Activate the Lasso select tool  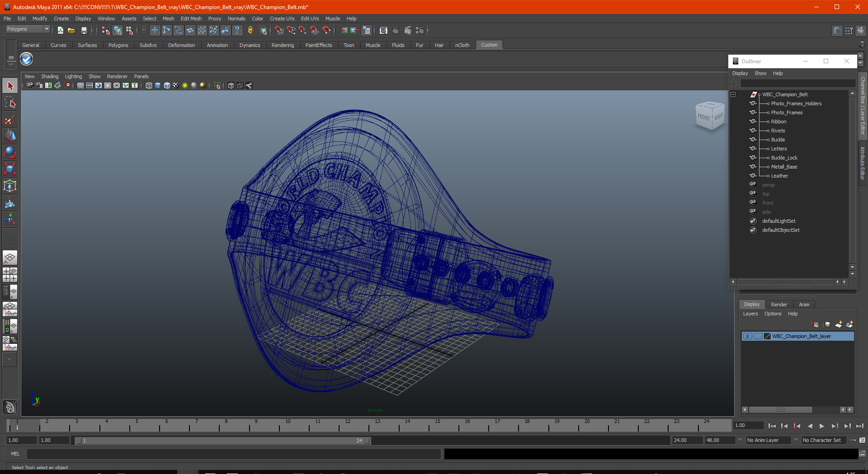tap(10, 103)
